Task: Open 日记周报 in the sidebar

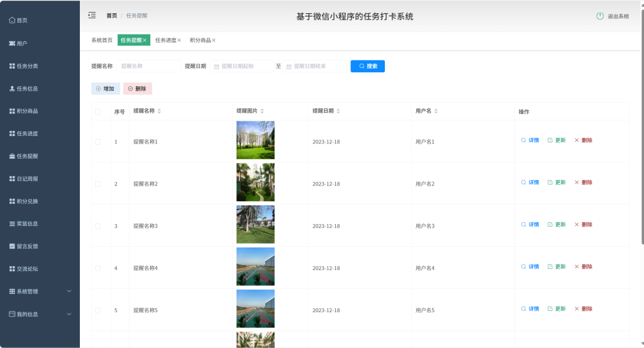Action: [23, 179]
